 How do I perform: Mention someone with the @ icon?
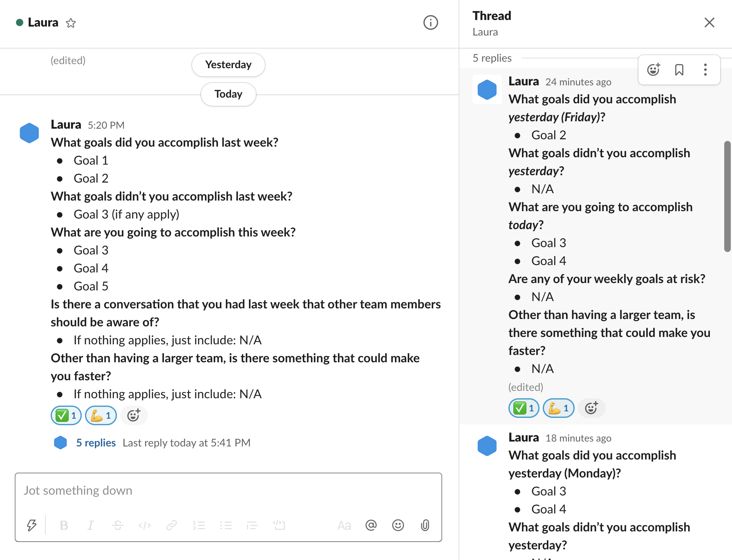[371, 525]
